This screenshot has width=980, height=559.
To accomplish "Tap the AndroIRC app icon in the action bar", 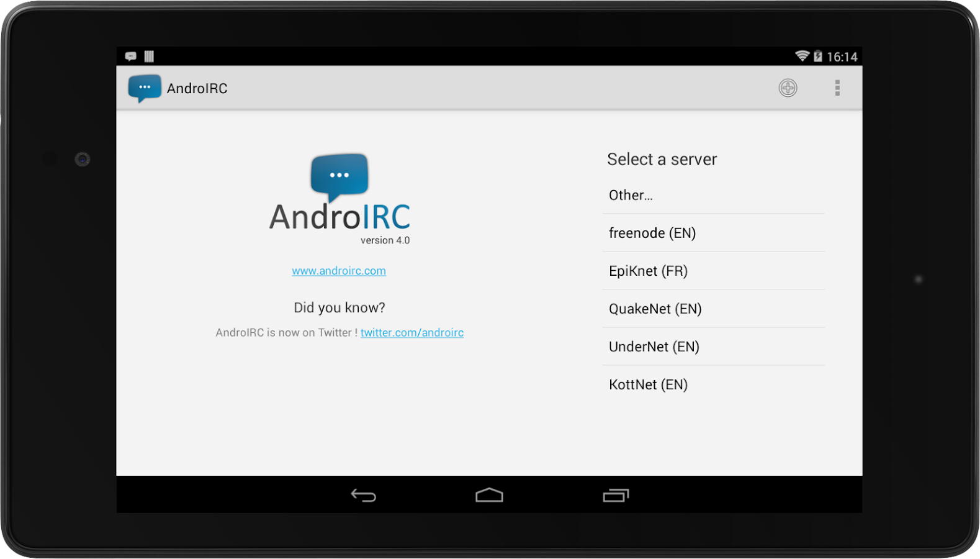I will click(x=145, y=88).
